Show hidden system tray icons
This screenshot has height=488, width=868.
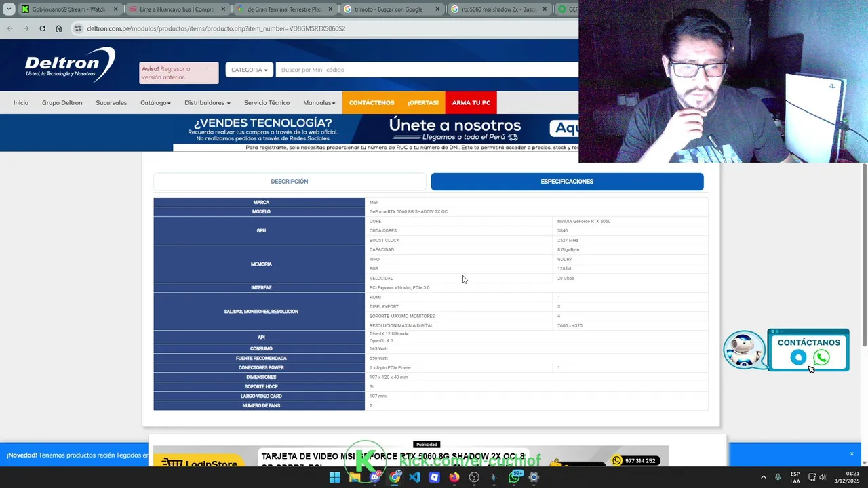coord(764,477)
